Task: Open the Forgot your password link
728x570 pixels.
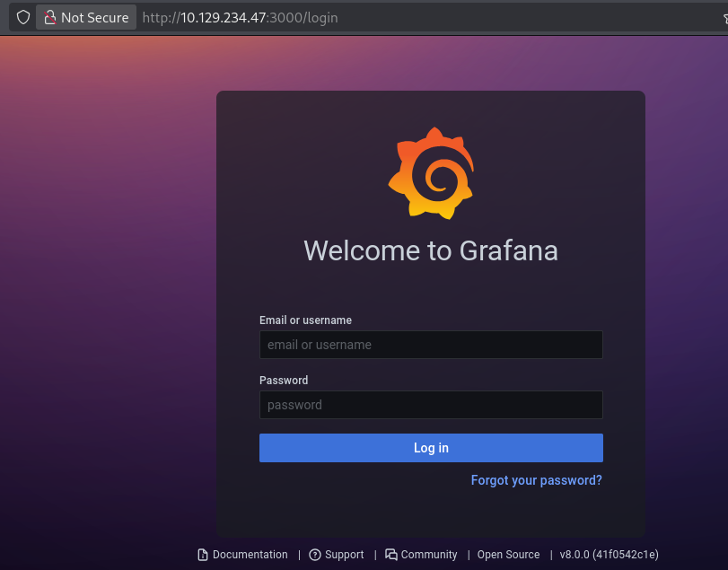Action: [536, 480]
